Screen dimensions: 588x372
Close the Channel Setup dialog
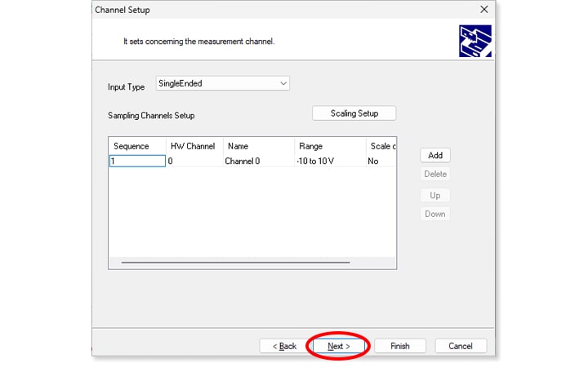pyautogui.click(x=484, y=10)
